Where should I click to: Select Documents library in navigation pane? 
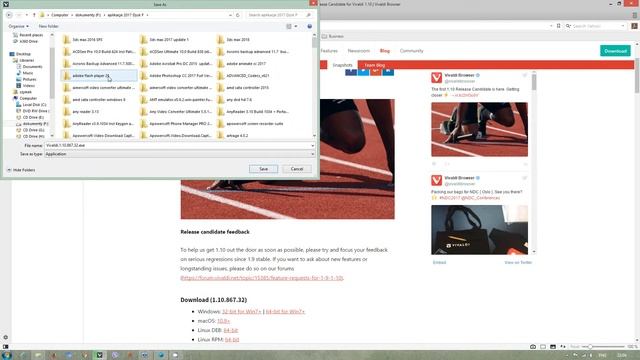click(32, 67)
